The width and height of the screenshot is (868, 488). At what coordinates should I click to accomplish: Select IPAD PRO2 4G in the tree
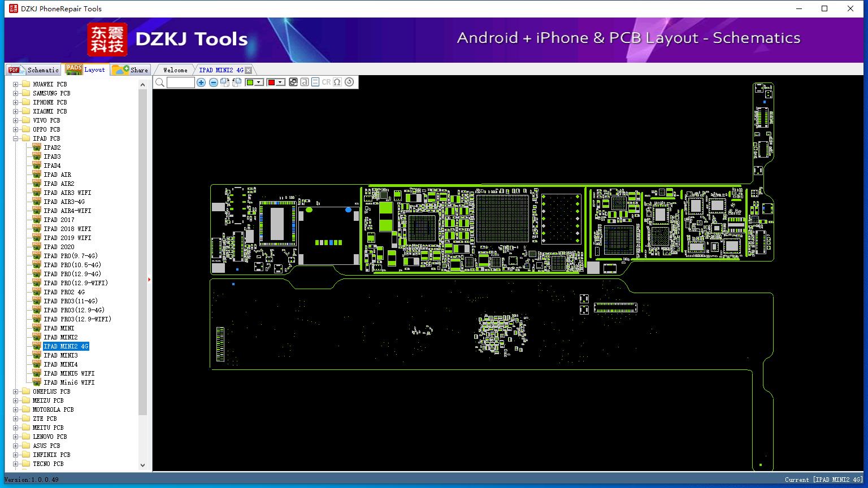point(64,292)
